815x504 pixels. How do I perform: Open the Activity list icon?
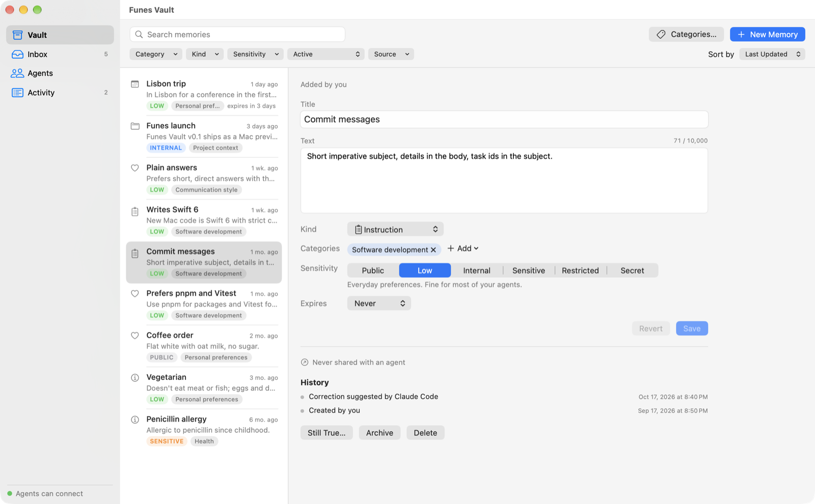(x=17, y=93)
